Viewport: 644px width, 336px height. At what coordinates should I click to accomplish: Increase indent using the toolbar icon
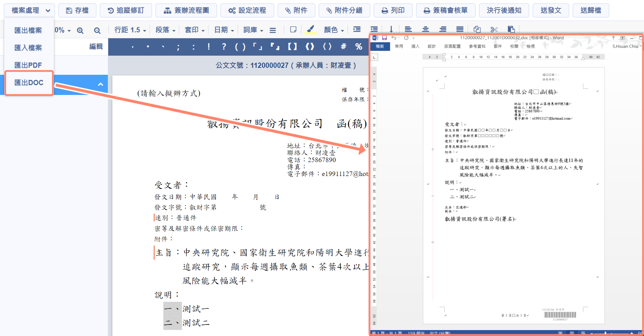(x=357, y=30)
